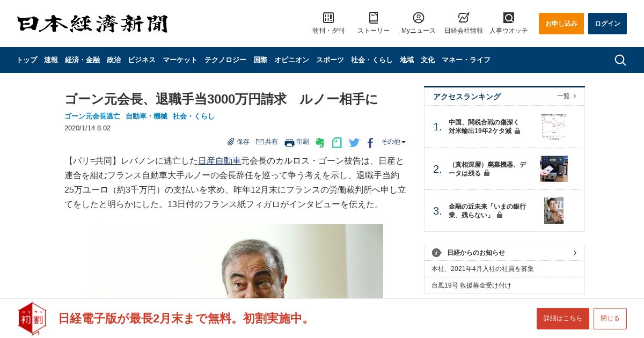Screen dimensions: 644x338
Task: Share article on Twitter bird icon
Action: (x=354, y=143)
